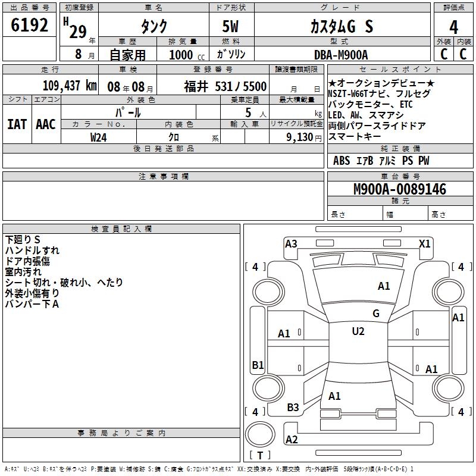This screenshot has width=476, height=476.
Task: Click the U2 dent mark on the roof
Action: (358, 331)
